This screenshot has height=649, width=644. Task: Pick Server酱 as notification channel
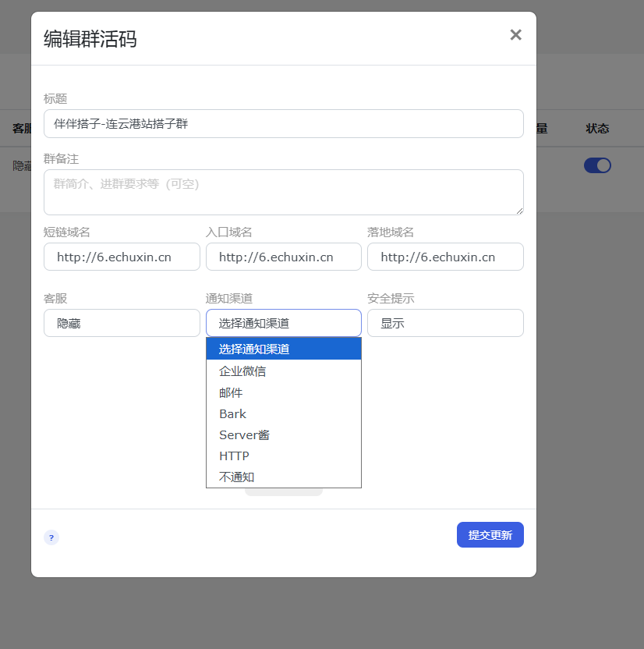[x=244, y=434]
